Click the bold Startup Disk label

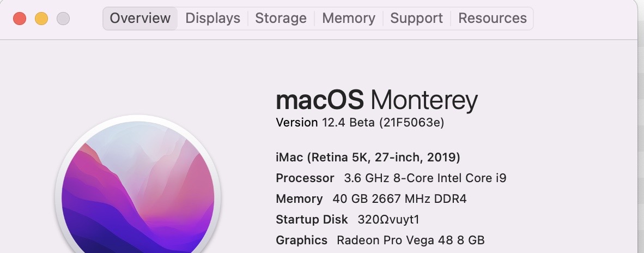click(312, 220)
